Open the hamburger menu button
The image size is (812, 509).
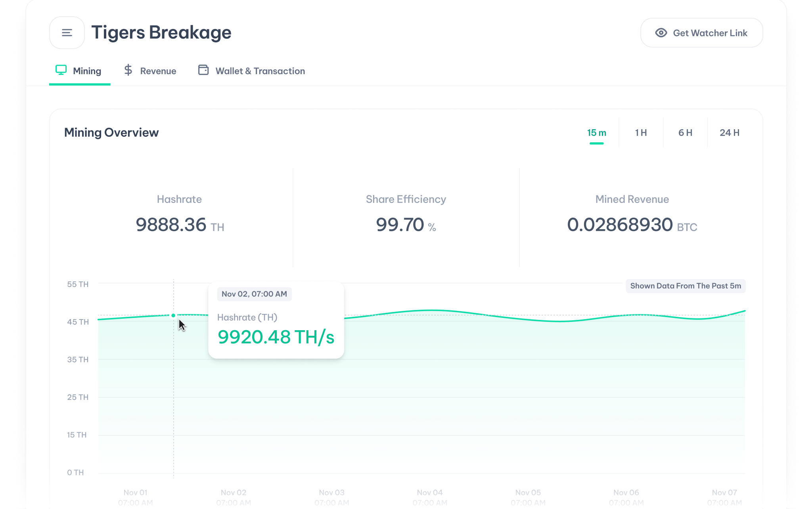coord(67,33)
